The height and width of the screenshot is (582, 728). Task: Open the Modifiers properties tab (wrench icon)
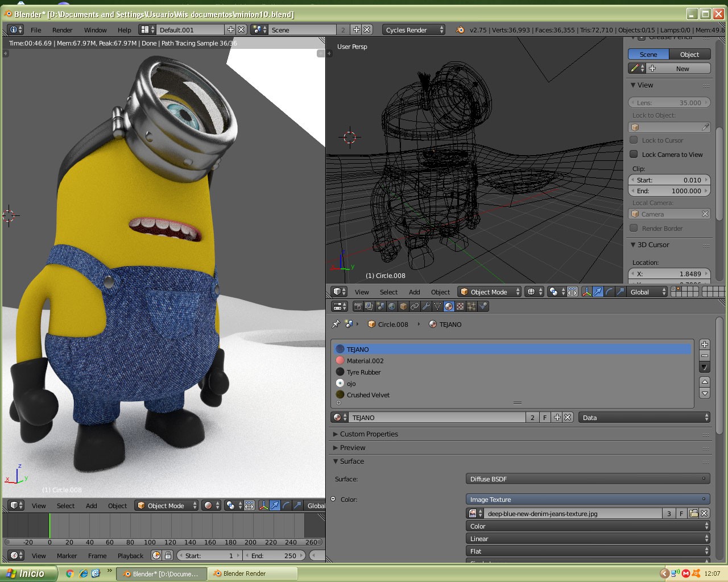tap(426, 306)
